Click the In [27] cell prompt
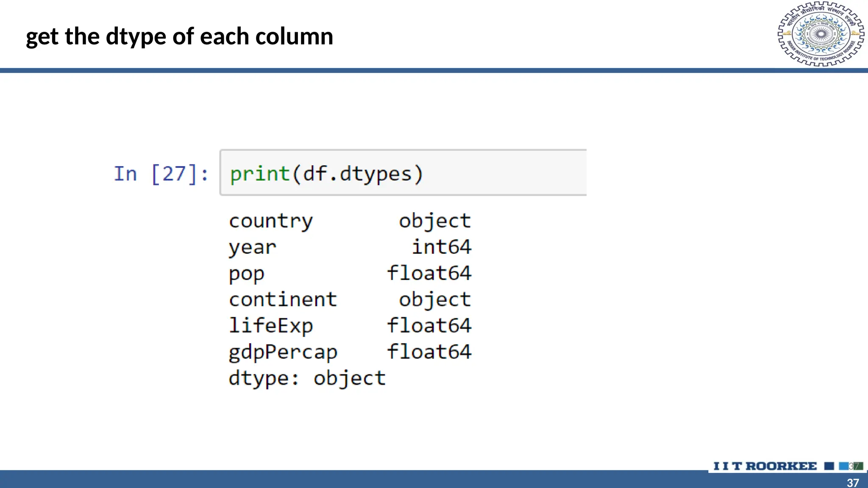868x488 pixels. click(161, 174)
